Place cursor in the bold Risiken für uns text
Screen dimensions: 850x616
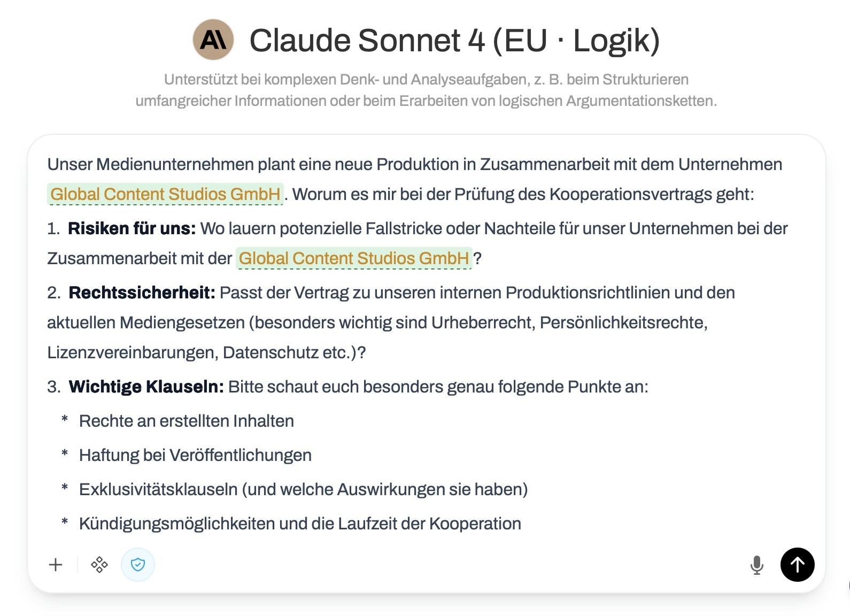pyautogui.click(x=132, y=228)
